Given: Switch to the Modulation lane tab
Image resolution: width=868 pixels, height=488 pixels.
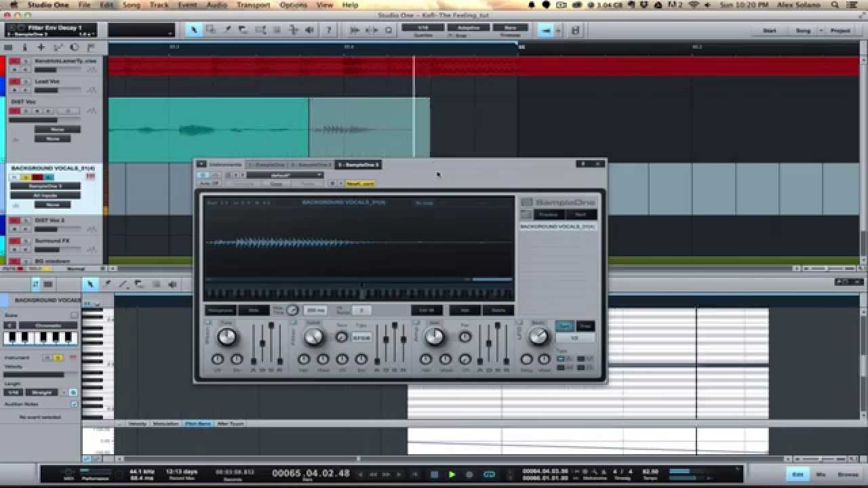Looking at the screenshot, I should [x=166, y=424].
